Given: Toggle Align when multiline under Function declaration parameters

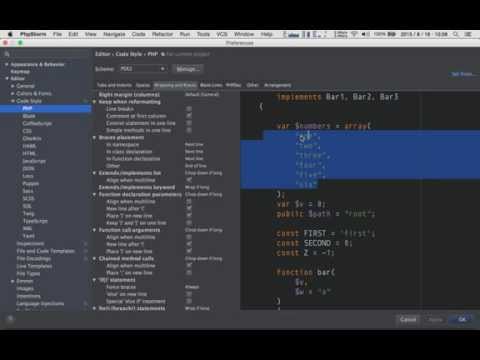Looking at the screenshot, I should click(189, 201).
